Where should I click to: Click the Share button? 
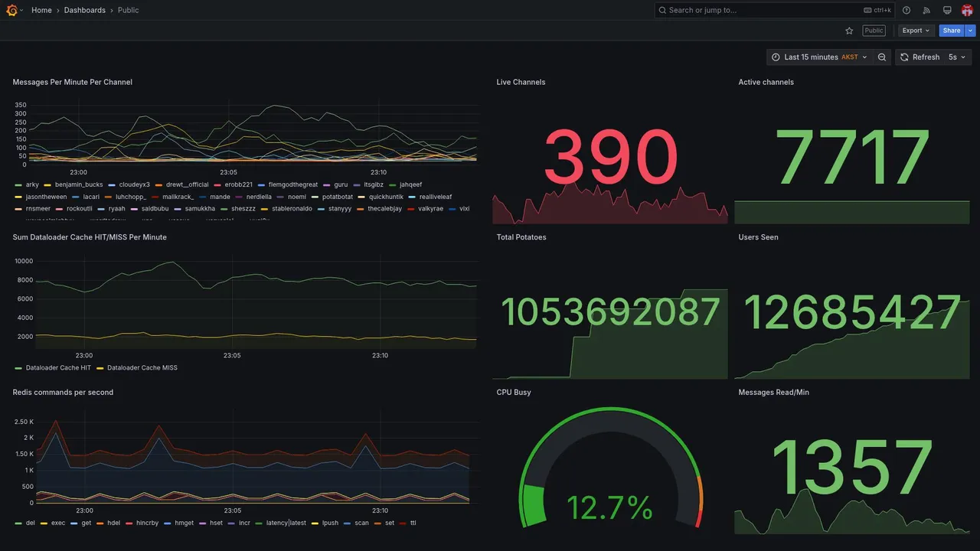click(x=952, y=31)
